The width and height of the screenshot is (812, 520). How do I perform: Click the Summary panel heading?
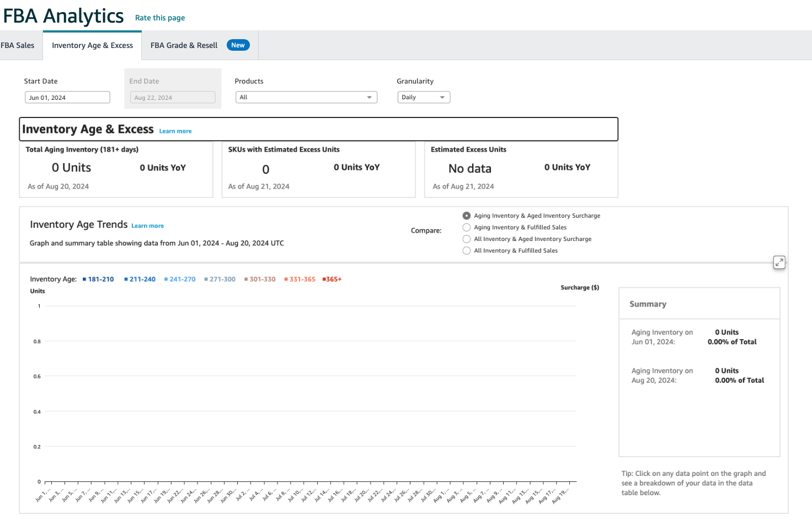tap(648, 304)
